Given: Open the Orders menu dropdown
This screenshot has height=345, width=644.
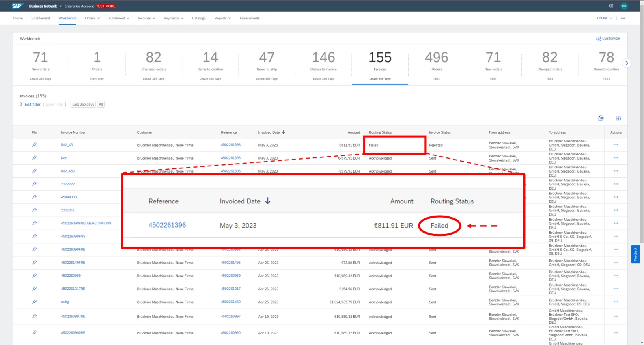Looking at the screenshot, I should [x=92, y=18].
